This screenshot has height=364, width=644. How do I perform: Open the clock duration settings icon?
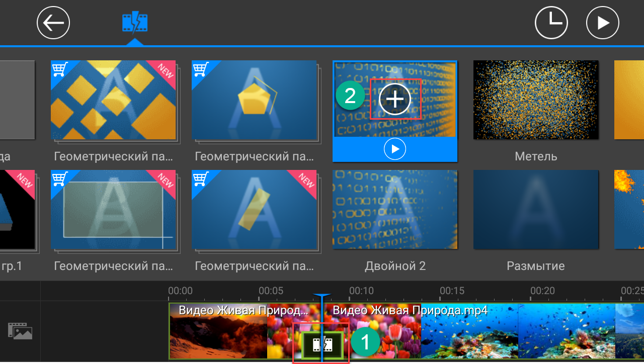click(x=551, y=23)
